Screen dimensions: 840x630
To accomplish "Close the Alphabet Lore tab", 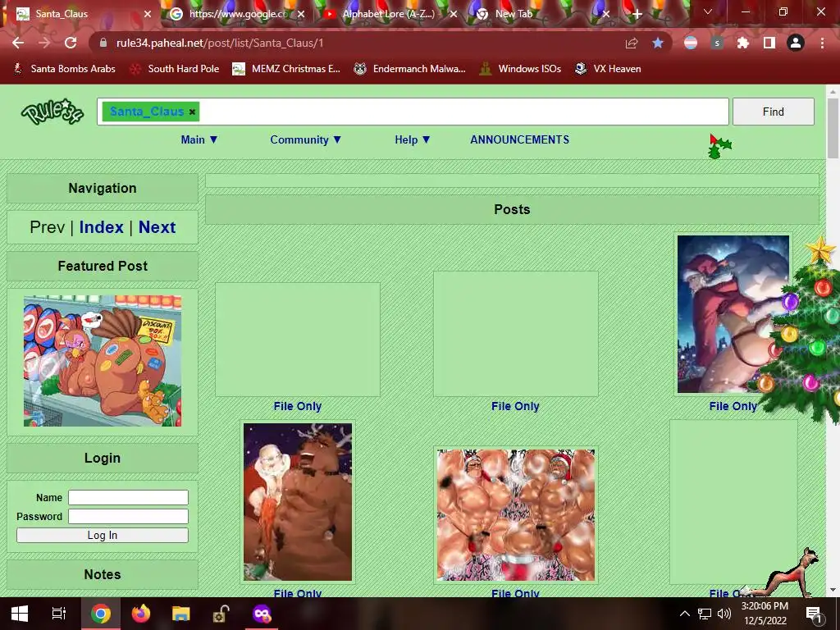I will pyautogui.click(x=453, y=14).
